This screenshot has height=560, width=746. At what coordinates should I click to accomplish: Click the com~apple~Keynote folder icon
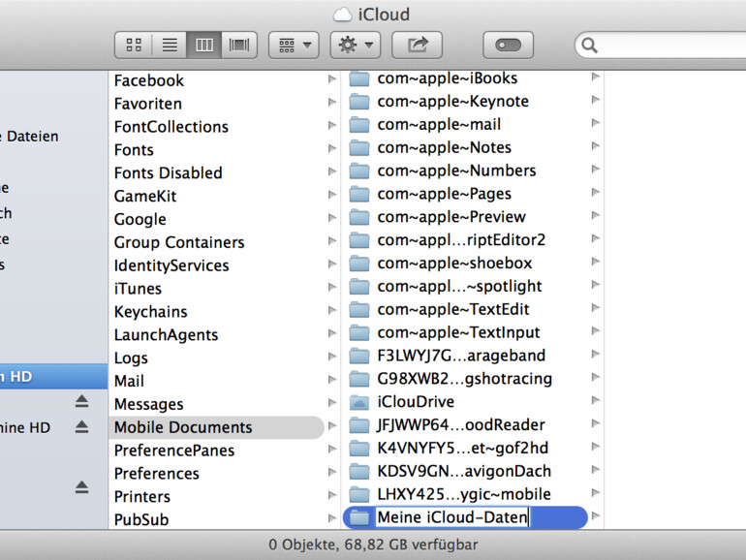[x=359, y=102]
